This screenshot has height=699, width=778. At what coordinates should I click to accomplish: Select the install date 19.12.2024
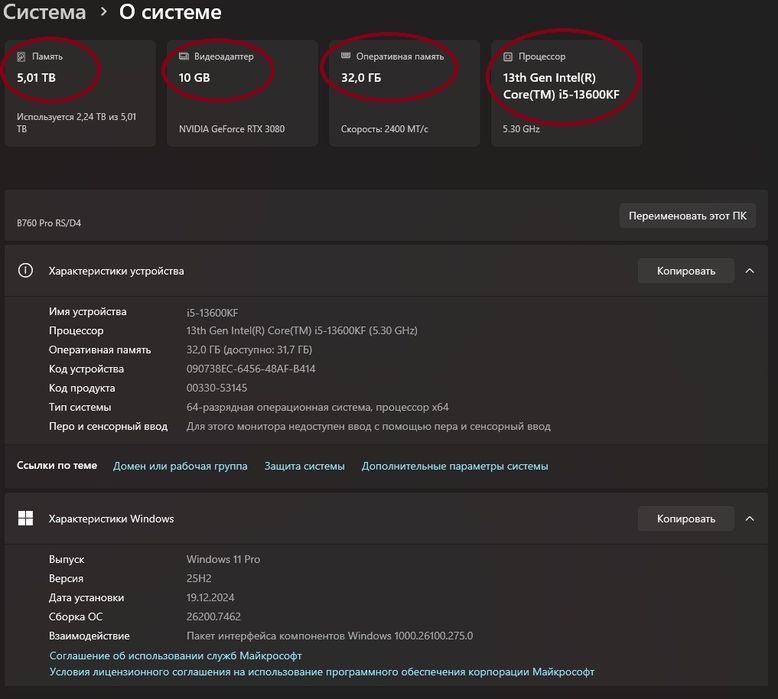click(x=210, y=597)
